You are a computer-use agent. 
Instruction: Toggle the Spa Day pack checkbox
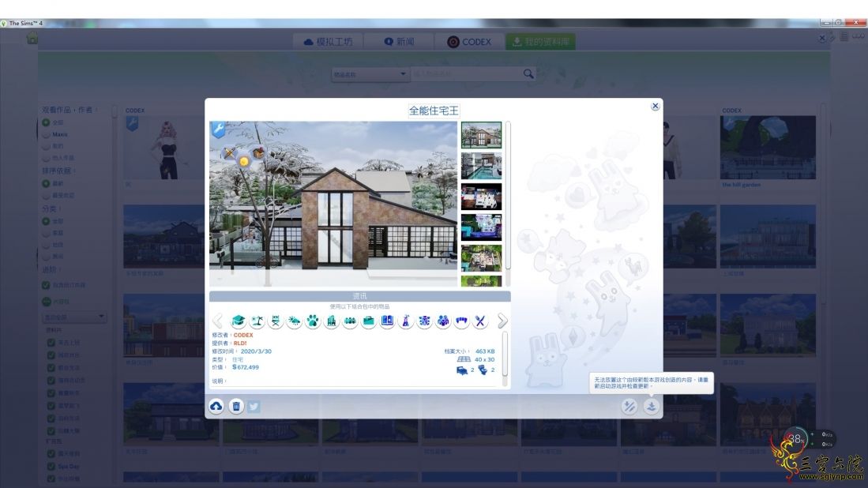pos(51,467)
